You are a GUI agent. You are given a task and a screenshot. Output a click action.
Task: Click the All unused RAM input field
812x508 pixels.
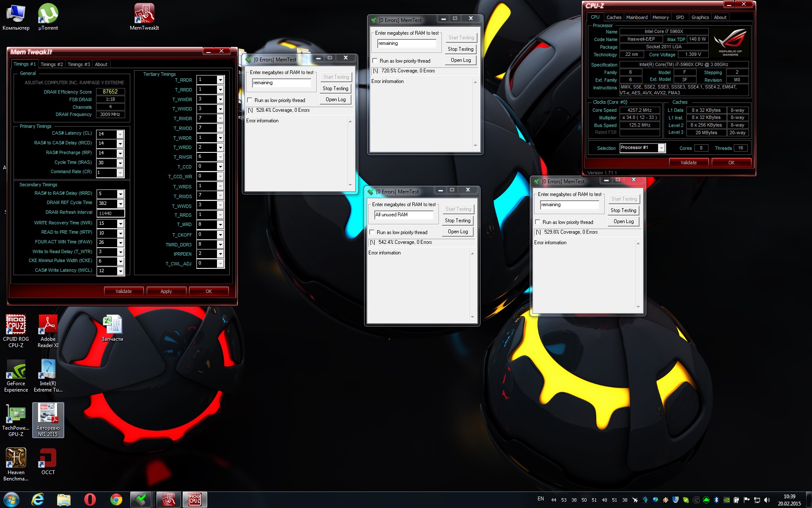coord(403,215)
